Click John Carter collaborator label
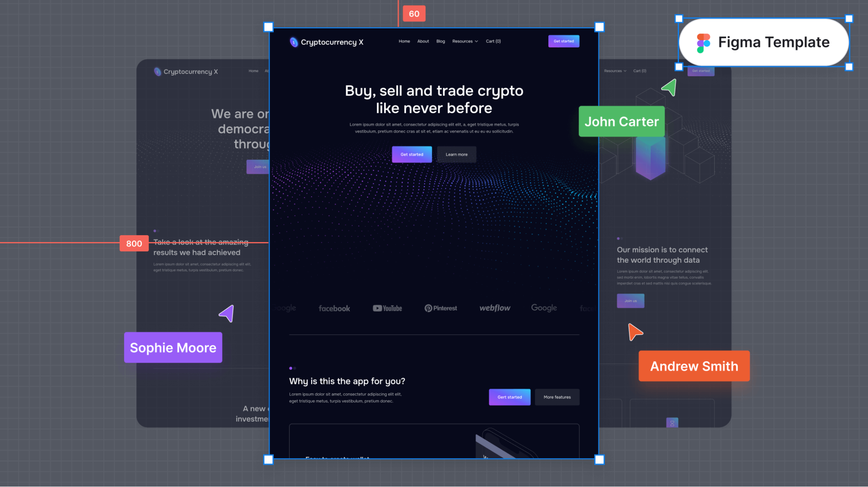This screenshot has height=487, width=868. pyautogui.click(x=621, y=122)
